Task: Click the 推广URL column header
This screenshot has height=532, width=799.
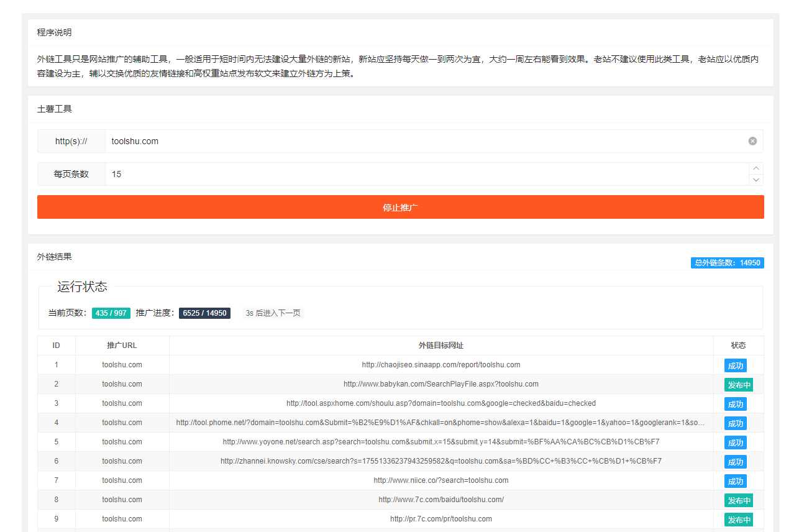Action: (x=122, y=346)
